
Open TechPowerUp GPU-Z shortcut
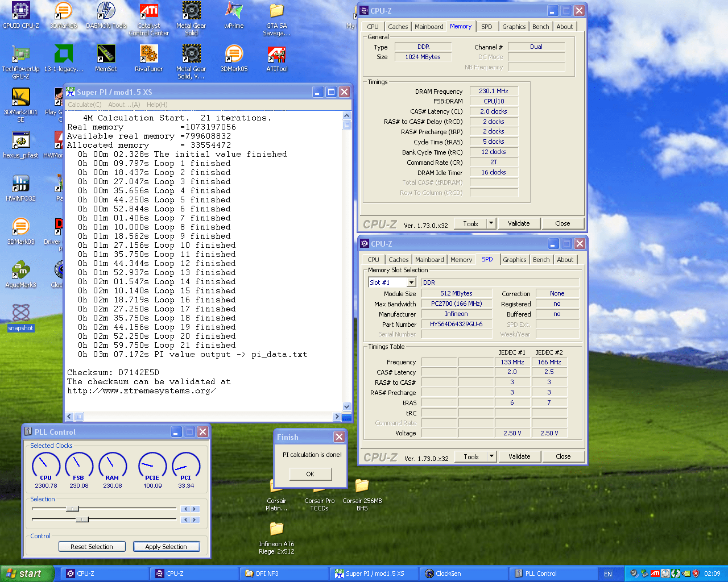pos(21,63)
